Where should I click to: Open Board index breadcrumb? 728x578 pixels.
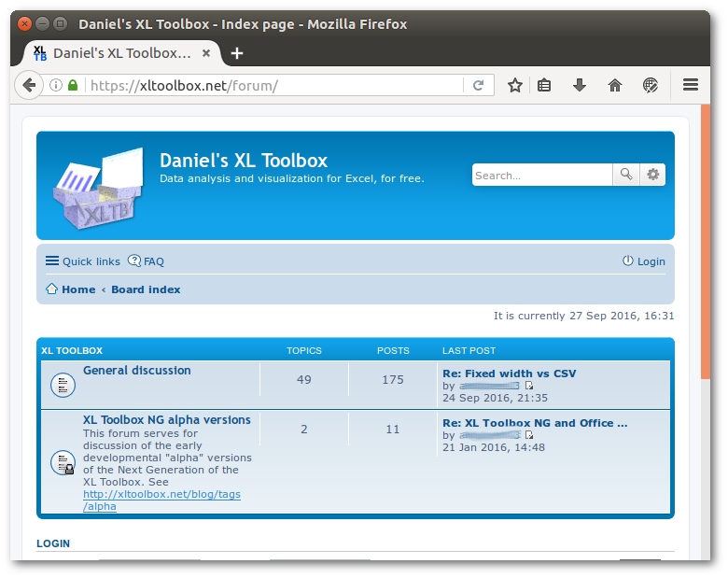146,289
